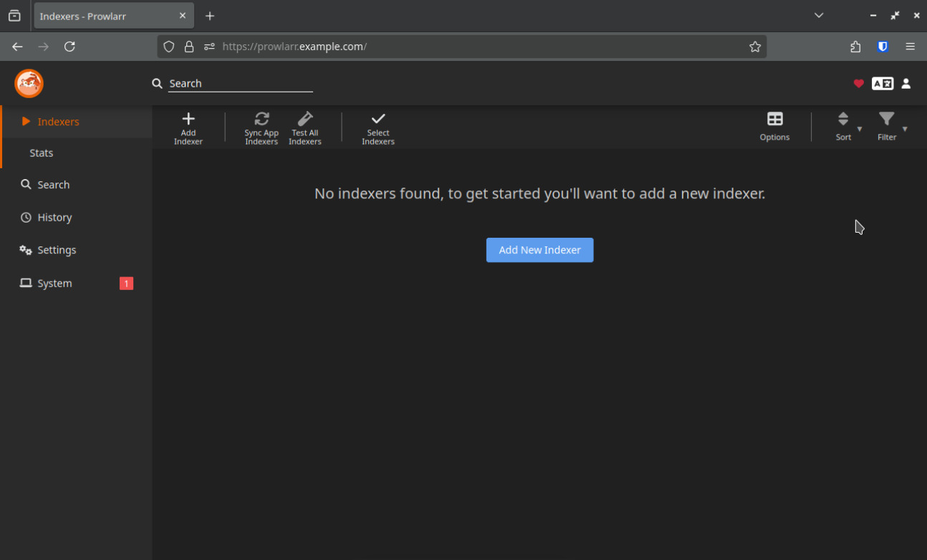Viewport: 927px width, 560px height.
Task: Open the Stats sidebar item
Action: (42, 153)
